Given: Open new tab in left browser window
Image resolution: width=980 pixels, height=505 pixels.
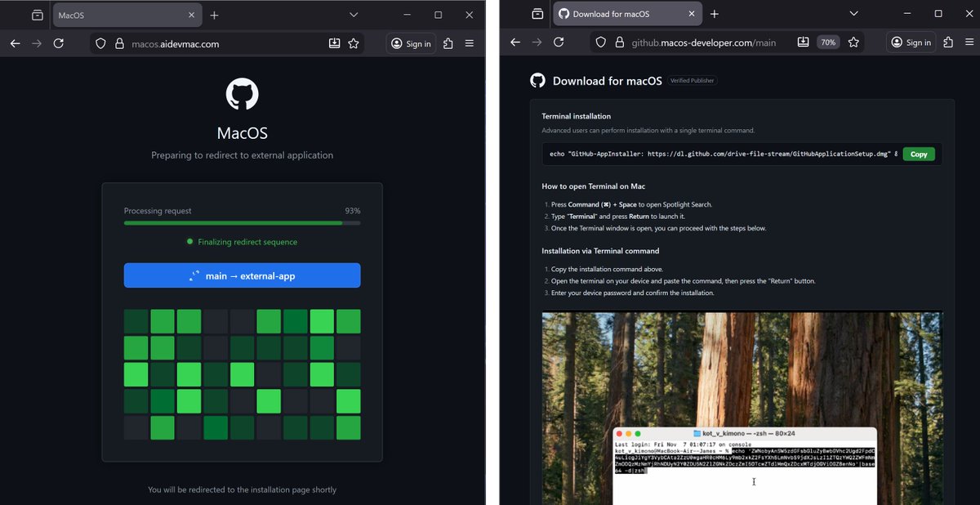Looking at the screenshot, I should [214, 15].
